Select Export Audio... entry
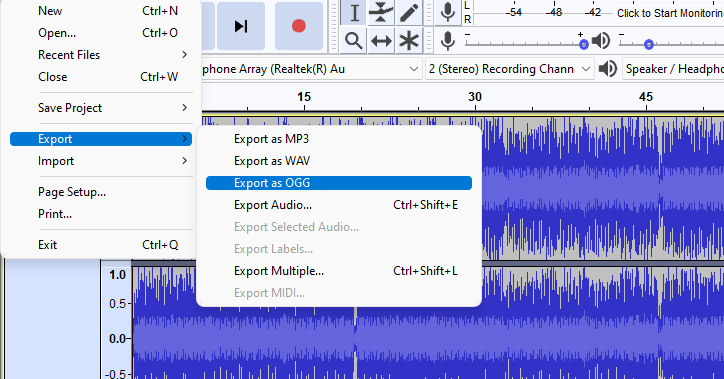 coord(339,205)
